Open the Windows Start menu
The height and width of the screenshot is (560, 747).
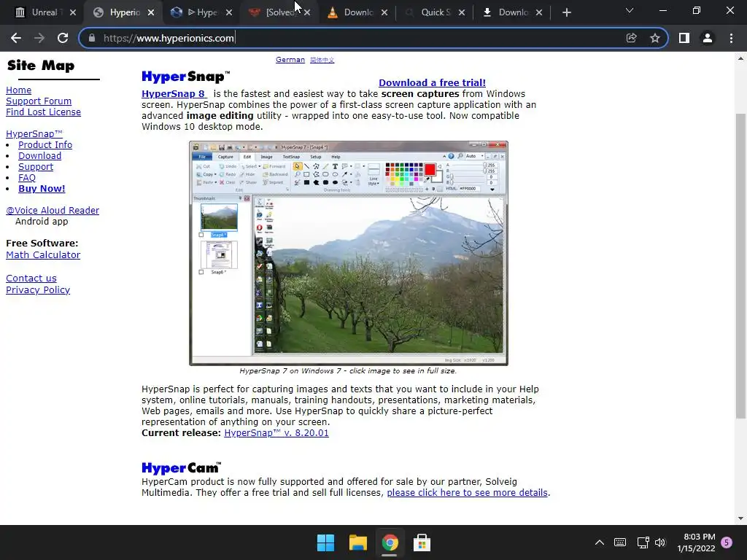point(326,542)
